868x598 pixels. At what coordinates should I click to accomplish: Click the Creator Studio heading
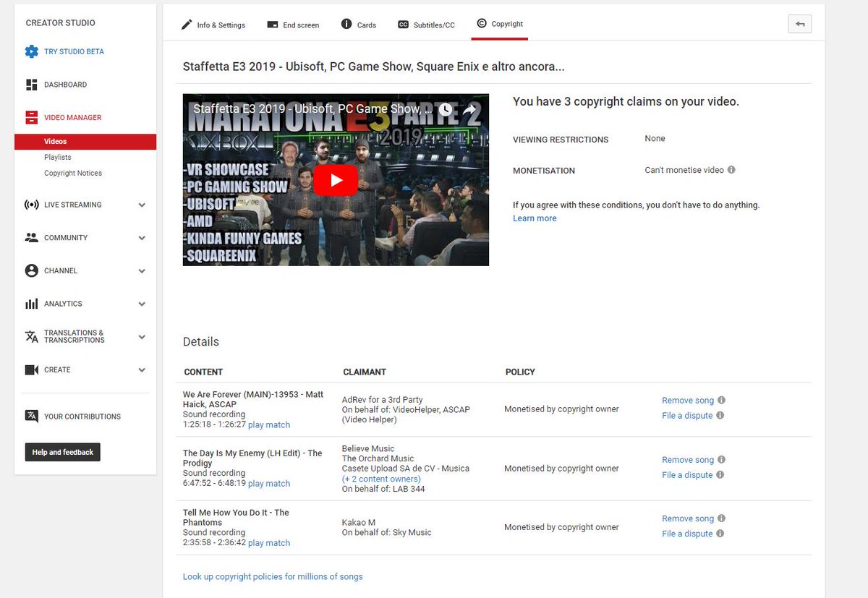61,22
